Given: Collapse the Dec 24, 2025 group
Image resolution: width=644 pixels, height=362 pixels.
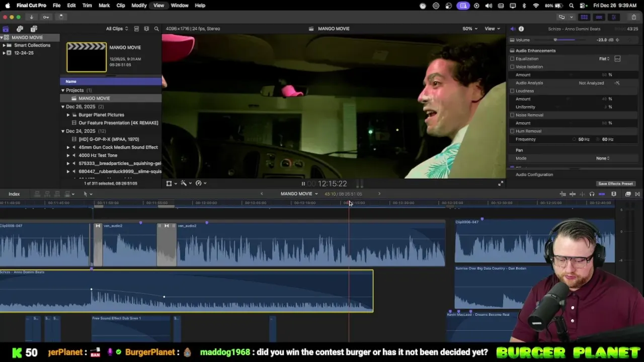Looking at the screenshot, I should coord(63,131).
